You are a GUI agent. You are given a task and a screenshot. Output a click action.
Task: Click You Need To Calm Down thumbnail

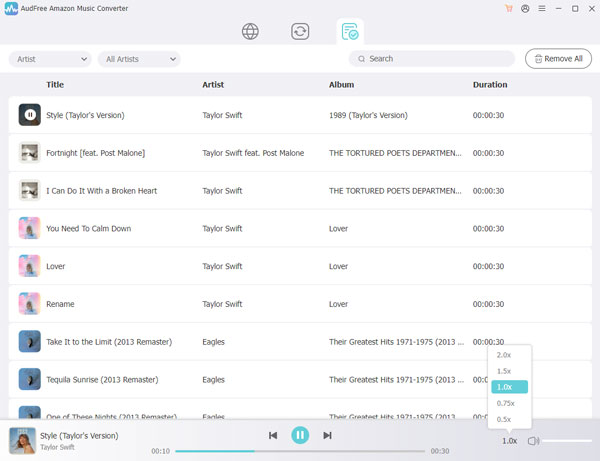(x=30, y=228)
